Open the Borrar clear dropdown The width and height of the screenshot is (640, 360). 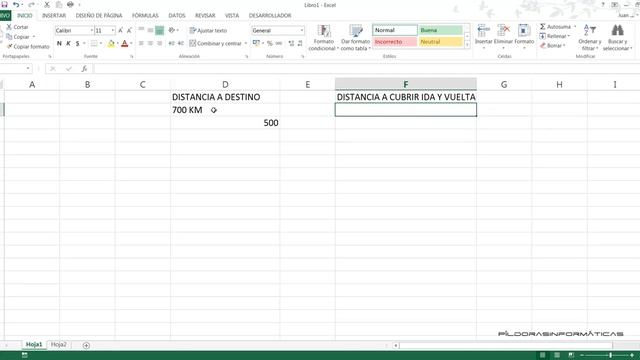coord(553,46)
